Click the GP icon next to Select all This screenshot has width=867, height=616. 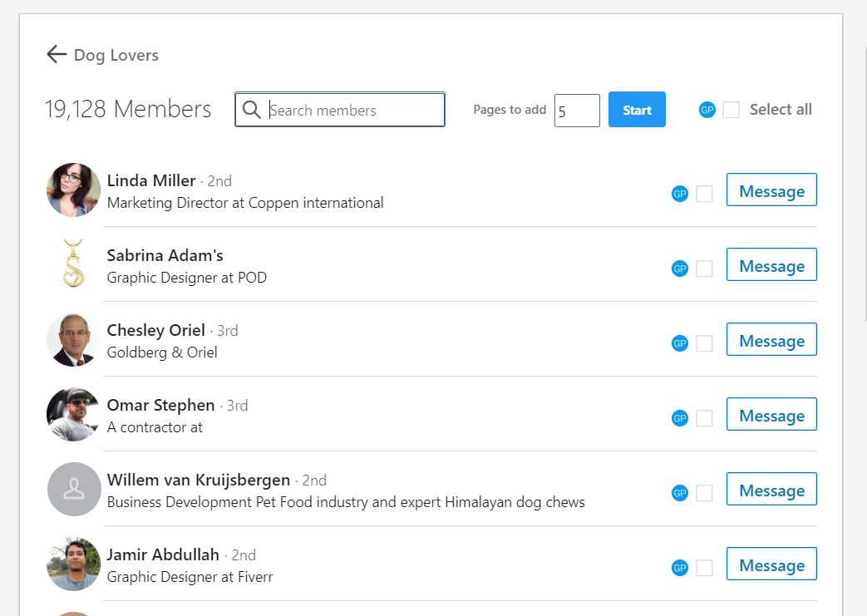point(707,110)
